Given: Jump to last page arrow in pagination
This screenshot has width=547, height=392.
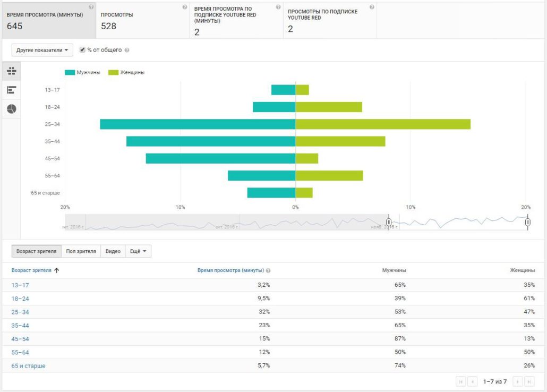Looking at the screenshot, I should tap(528, 381).
